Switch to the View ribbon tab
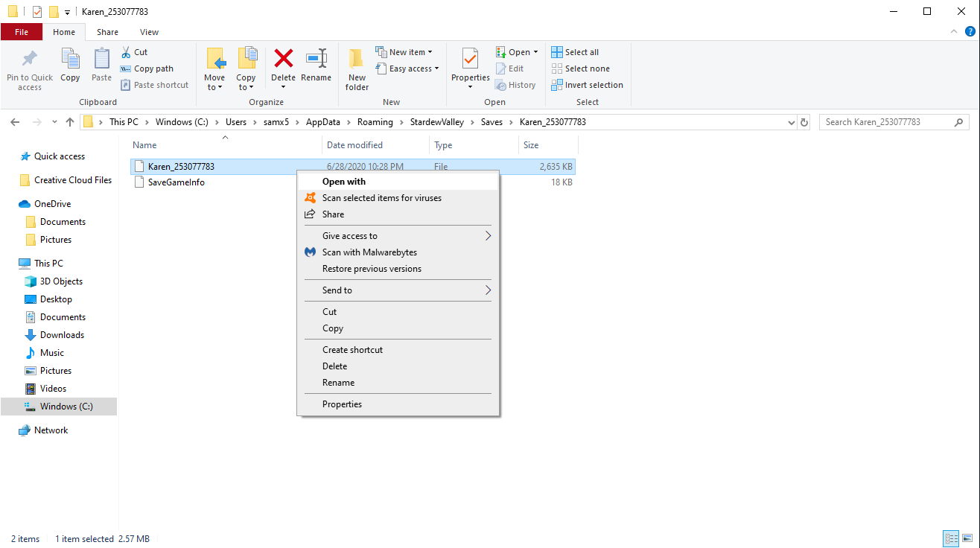Viewport: 980px width, 548px height. coord(149,32)
